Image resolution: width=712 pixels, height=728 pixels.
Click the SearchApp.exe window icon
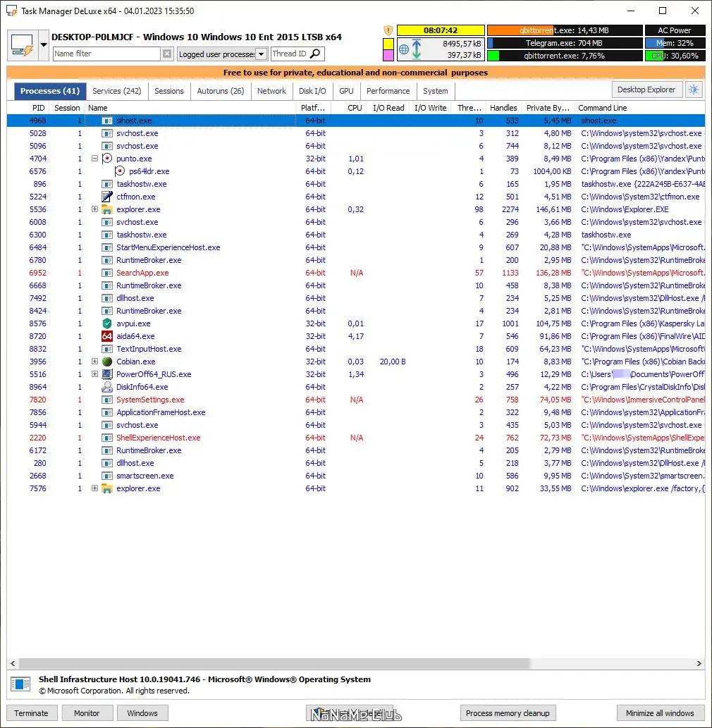click(107, 273)
